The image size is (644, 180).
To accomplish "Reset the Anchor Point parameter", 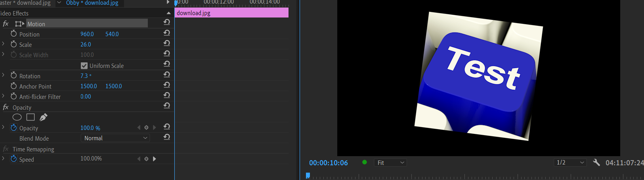I will [167, 85].
